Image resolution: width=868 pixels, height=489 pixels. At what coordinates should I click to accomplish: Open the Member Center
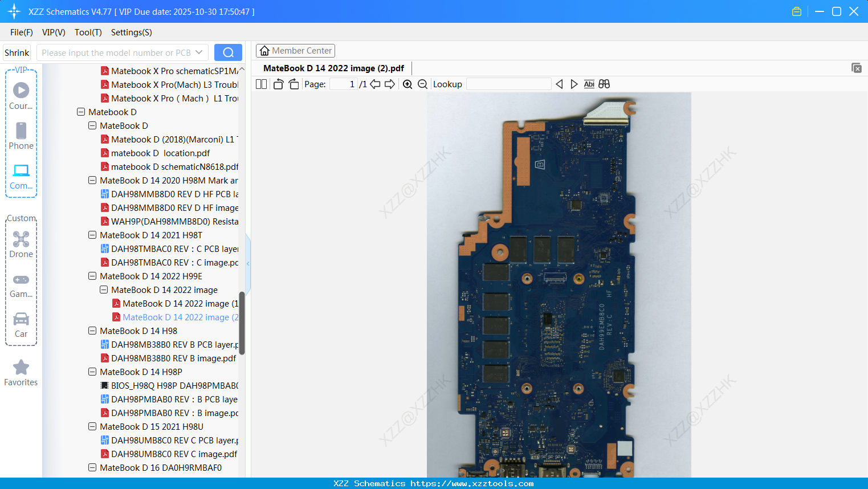tap(295, 51)
